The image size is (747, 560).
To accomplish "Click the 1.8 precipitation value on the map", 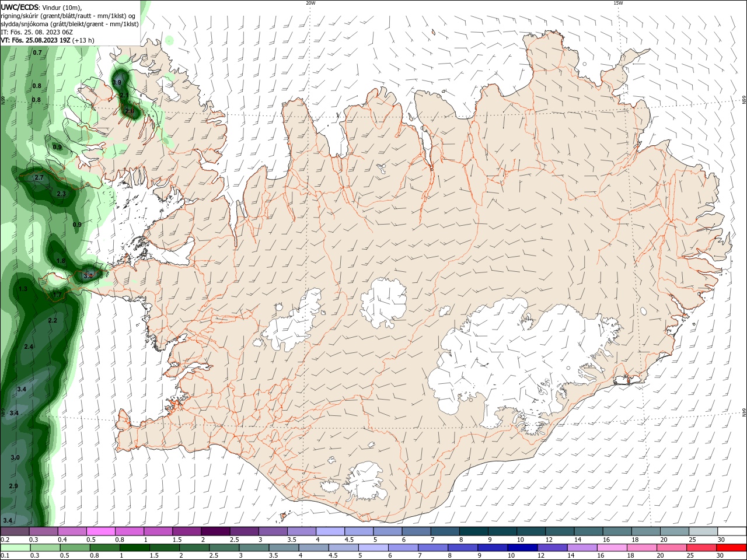I will [61, 261].
